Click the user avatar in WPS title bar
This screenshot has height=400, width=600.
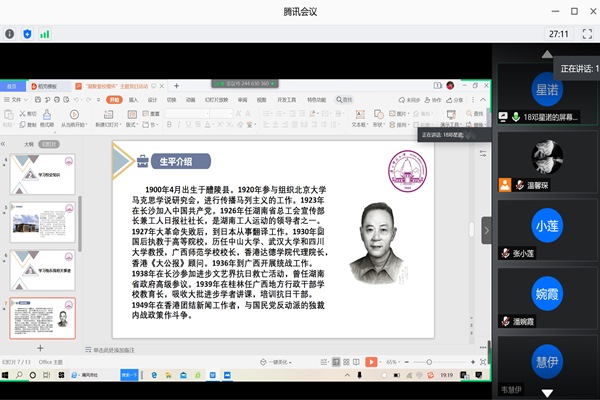coord(450,85)
